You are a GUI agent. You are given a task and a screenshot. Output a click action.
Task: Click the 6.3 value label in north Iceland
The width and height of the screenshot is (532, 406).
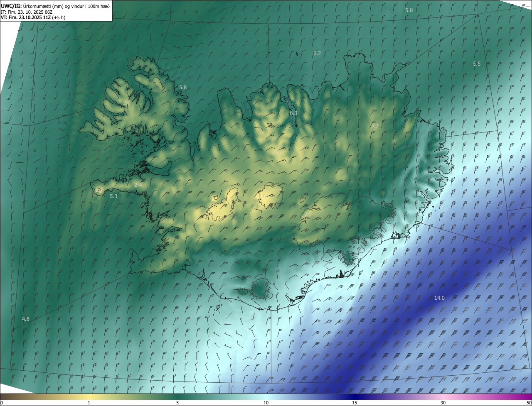point(293,113)
